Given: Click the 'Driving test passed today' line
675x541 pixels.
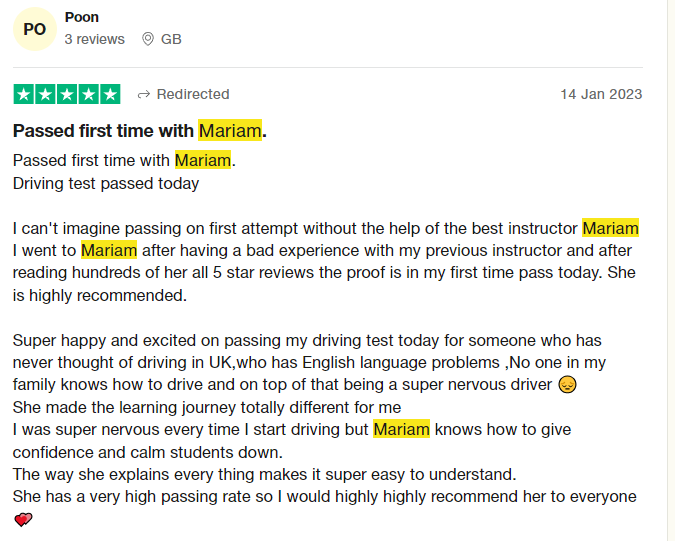Looking at the screenshot, I should coord(106,183).
